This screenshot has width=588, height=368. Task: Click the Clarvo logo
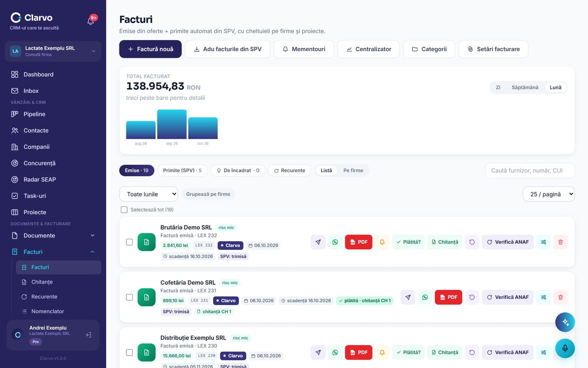point(32,17)
